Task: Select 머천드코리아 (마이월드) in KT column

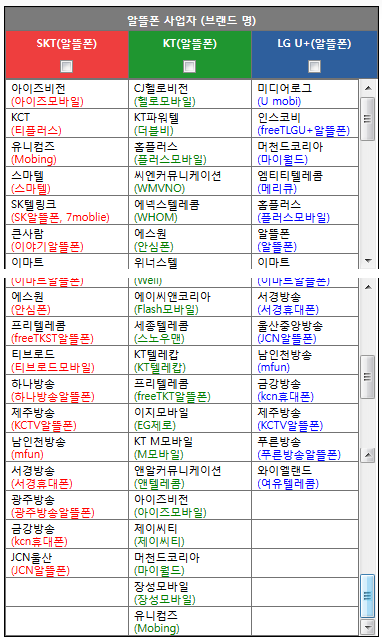Action: (x=190, y=563)
